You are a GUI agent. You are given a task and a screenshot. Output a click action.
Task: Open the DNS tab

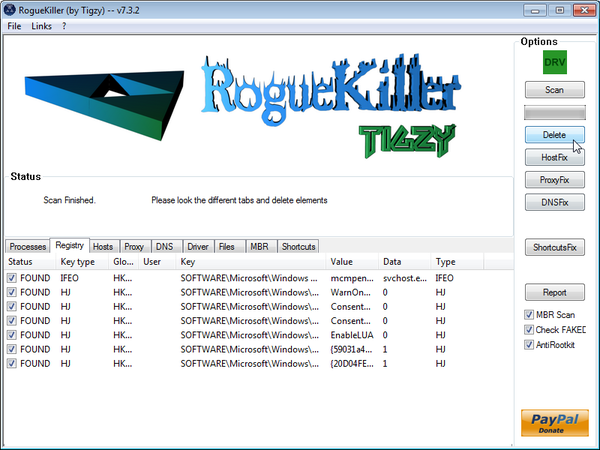(x=165, y=247)
